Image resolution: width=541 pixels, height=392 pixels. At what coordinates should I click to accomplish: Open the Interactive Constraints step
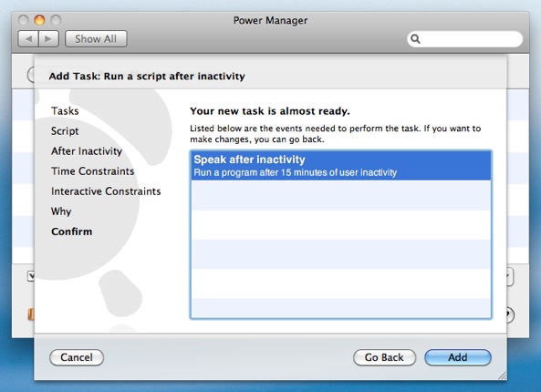[x=106, y=191]
